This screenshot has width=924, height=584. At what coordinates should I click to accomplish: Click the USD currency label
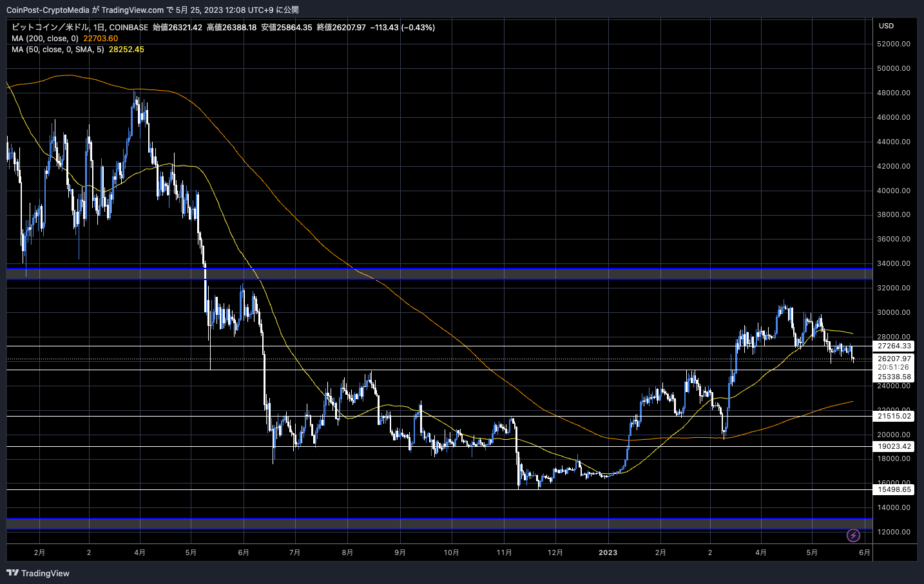(887, 26)
